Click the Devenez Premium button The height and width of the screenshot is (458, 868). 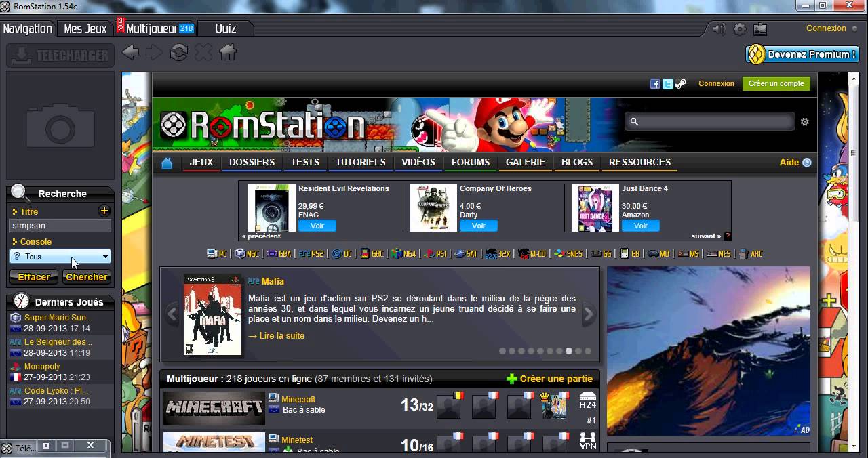803,54
